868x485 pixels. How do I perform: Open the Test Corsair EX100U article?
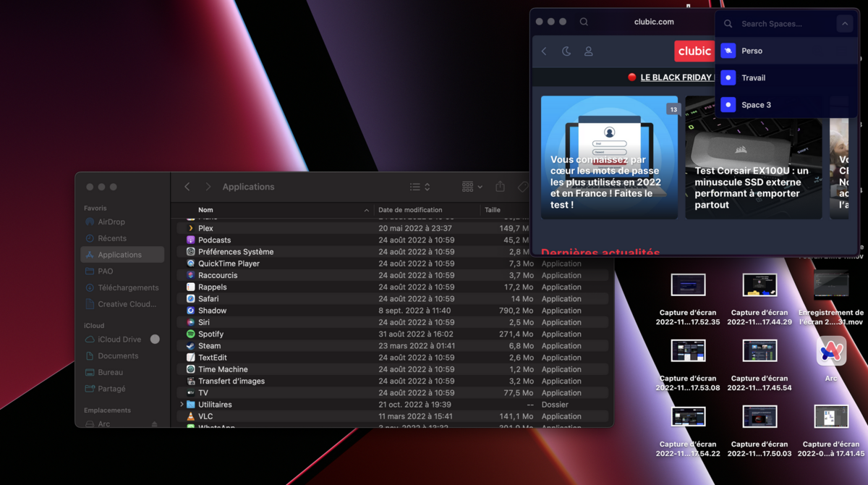[x=754, y=157]
